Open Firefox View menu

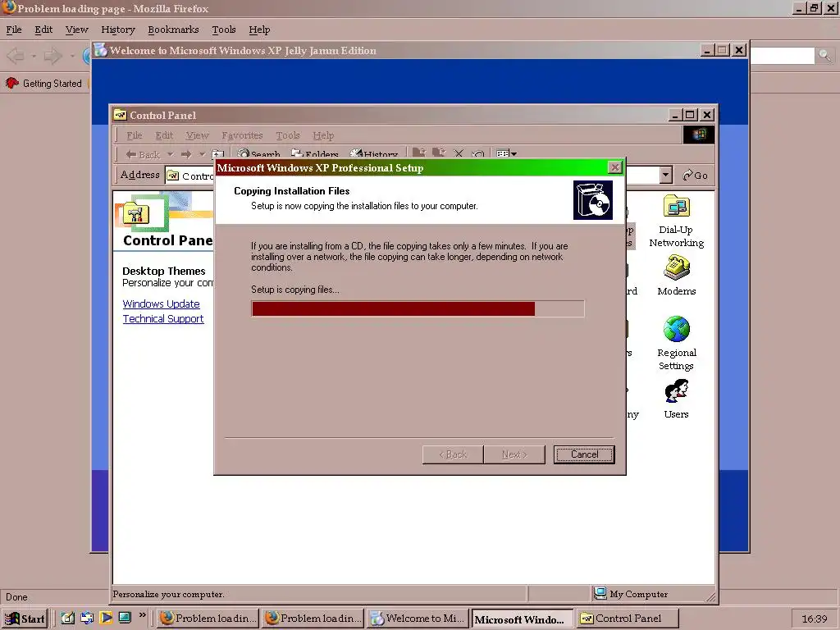click(76, 30)
